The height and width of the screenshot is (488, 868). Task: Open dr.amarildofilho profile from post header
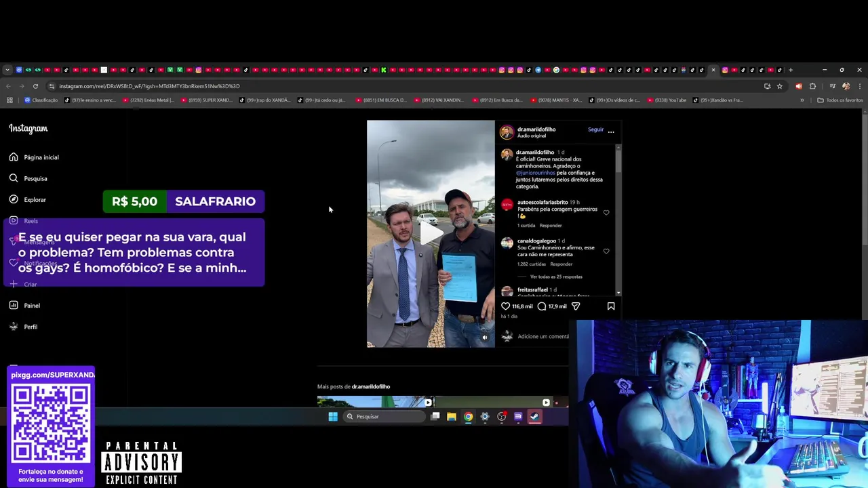coord(536,129)
